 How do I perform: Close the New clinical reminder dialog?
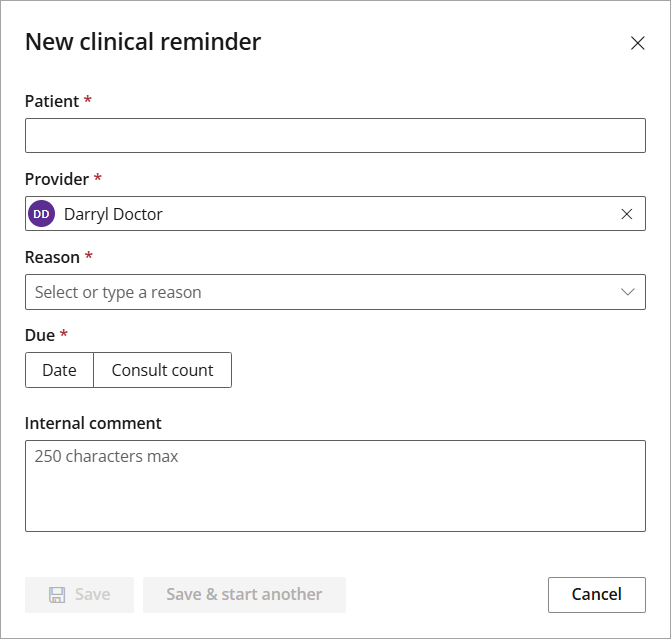637,43
